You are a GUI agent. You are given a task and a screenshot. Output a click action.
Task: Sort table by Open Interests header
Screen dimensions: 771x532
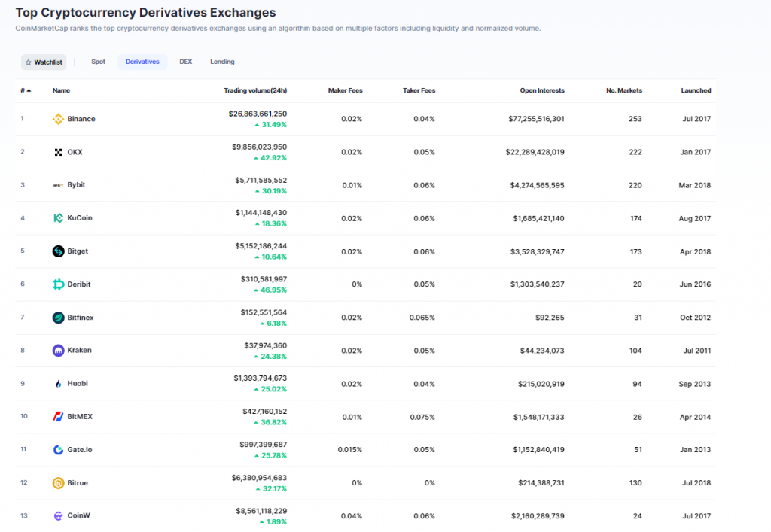(542, 90)
